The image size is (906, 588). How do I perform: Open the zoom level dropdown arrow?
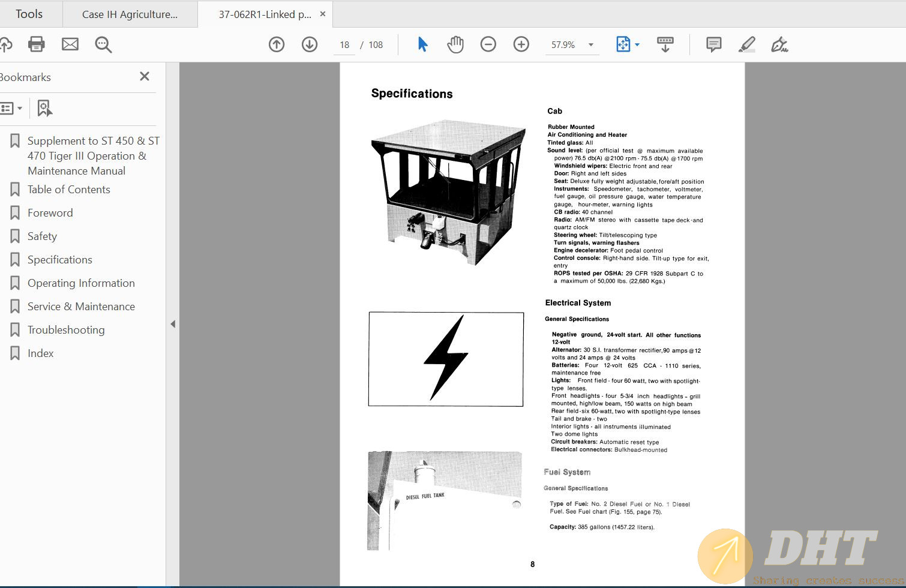(591, 45)
